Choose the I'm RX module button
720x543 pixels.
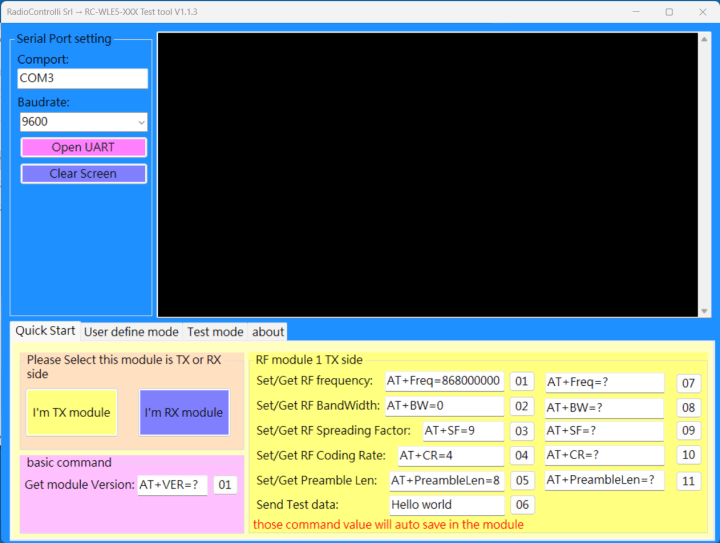pyautogui.click(x=184, y=412)
